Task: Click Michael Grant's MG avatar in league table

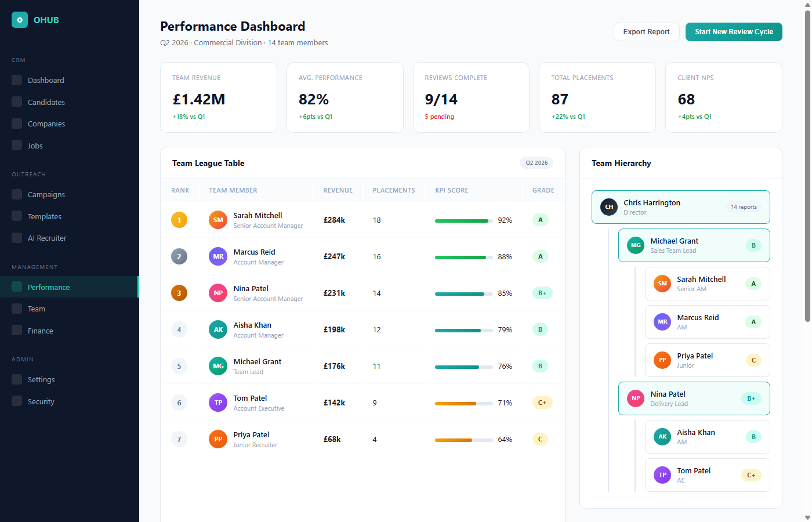Action: pyautogui.click(x=218, y=366)
